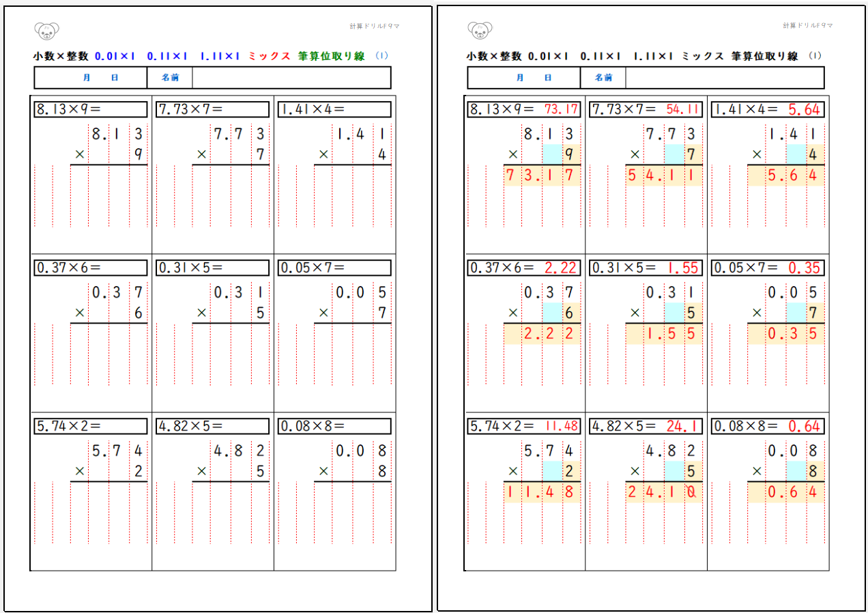Click the red 24.1 answer beside 4.82×5=

point(683,426)
